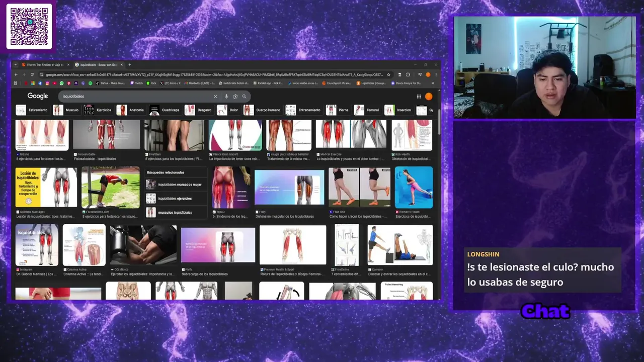Open the Recibidos Gmail bookmark
The image size is (644, 362).
(201, 83)
